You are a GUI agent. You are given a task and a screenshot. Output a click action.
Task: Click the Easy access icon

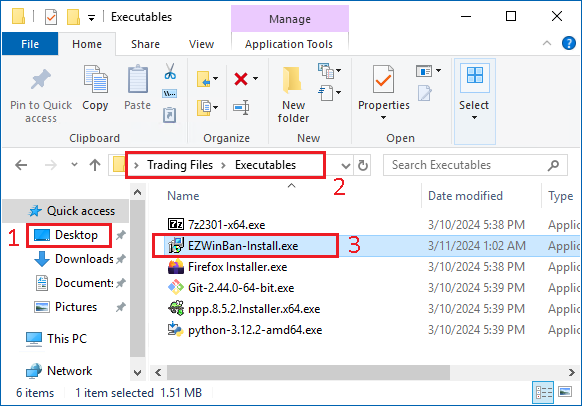click(x=326, y=93)
